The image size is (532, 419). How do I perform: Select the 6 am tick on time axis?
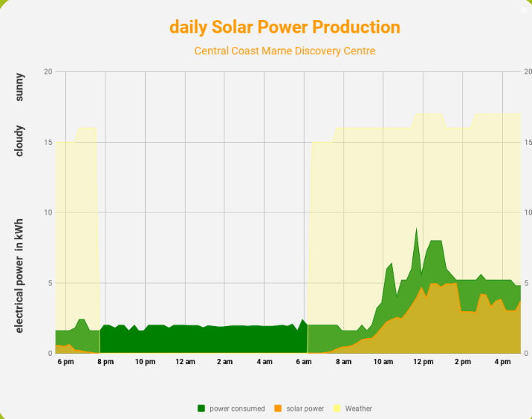click(x=304, y=362)
